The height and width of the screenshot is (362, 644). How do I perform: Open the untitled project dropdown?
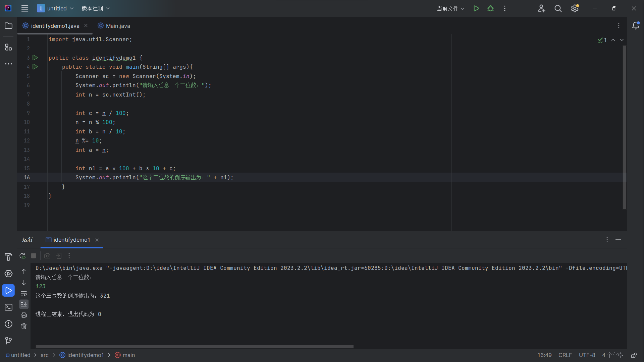click(56, 8)
